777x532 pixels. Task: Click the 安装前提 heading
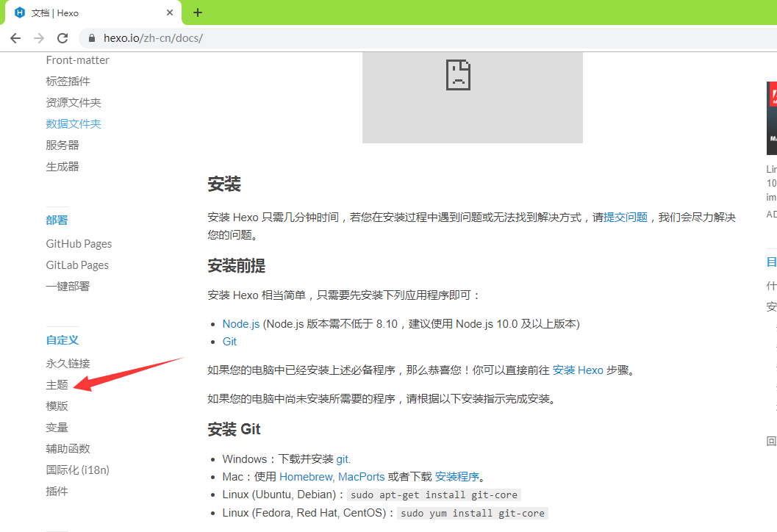(x=237, y=266)
